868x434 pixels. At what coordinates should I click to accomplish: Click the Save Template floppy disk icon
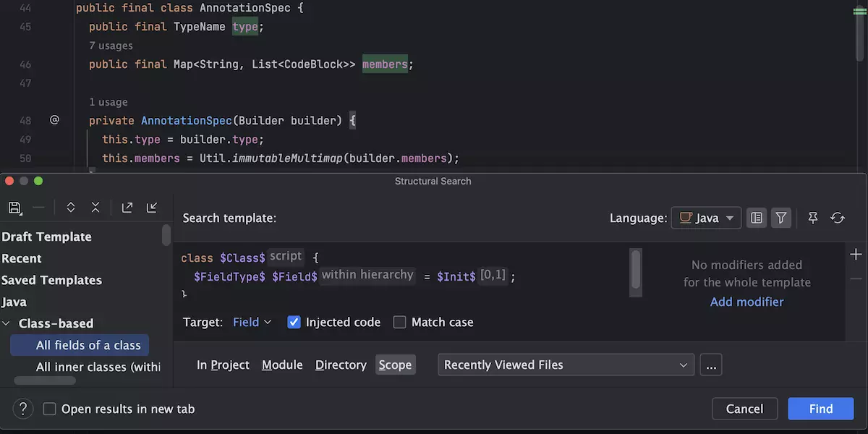(x=14, y=208)
